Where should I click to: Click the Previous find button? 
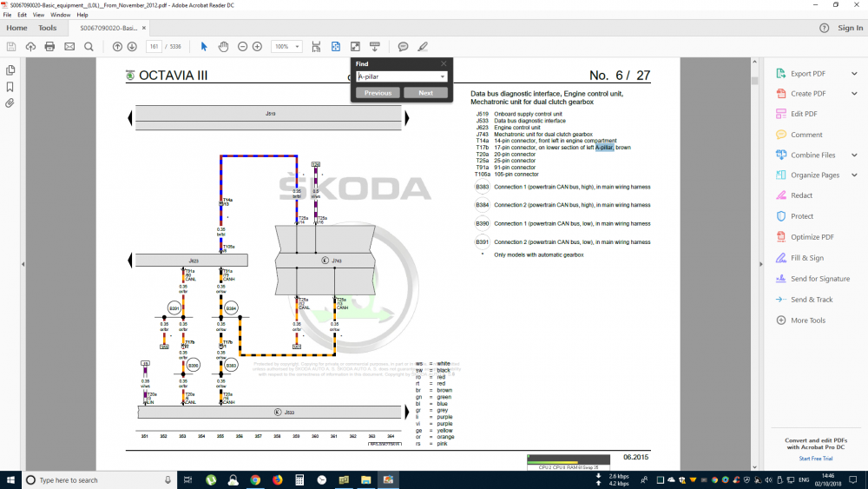[x=378, y=93]
